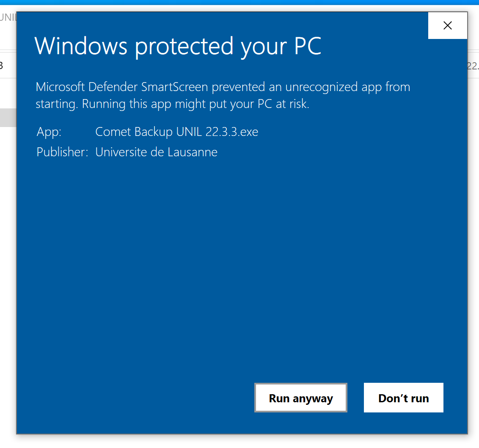Screen dimensions: 479x448
Task: Click the publisher name Universite de Lausanne
Action: click(x=156, y=152)
